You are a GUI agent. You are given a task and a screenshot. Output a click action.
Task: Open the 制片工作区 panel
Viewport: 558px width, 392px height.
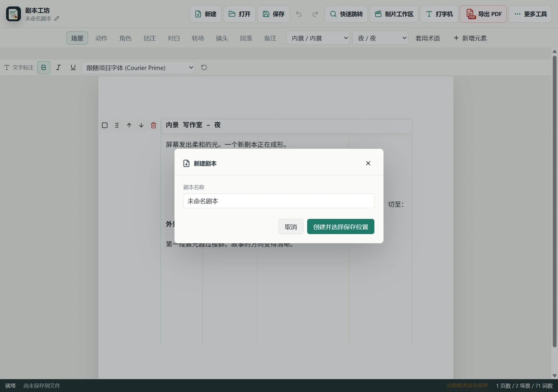coord(394,14)
